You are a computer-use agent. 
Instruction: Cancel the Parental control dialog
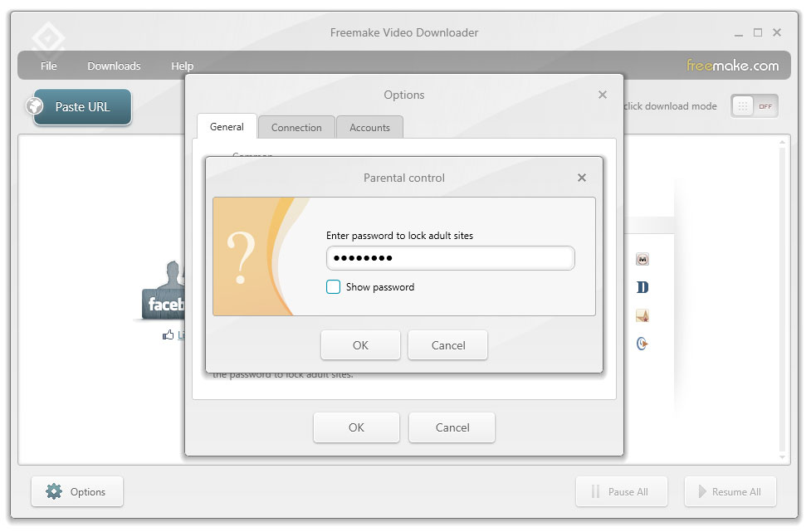(x=448, y=344)
